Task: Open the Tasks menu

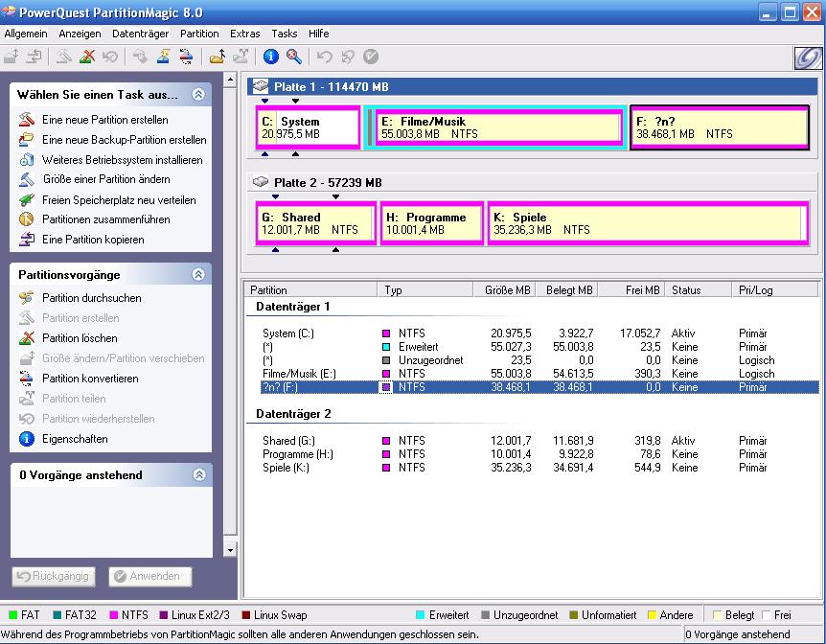Action: pyautogui.click(x=285, y=34)
